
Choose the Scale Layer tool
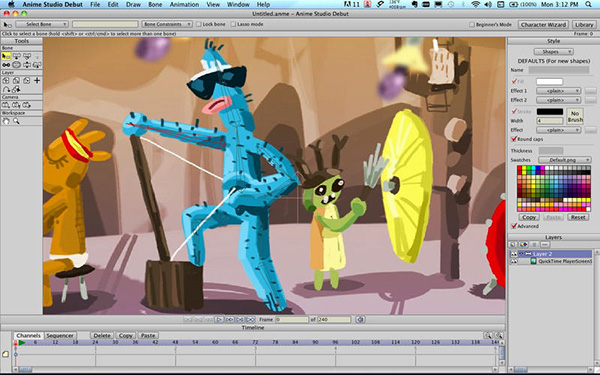16,81
